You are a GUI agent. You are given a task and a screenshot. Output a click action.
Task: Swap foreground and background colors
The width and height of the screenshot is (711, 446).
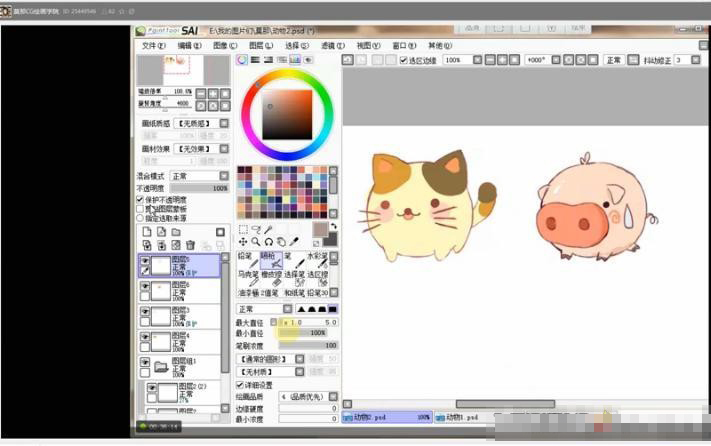coord(334,226)
